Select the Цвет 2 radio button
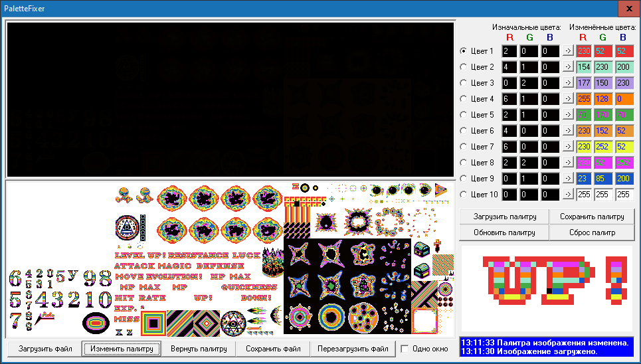641x364 pixels. click(463, 67)
